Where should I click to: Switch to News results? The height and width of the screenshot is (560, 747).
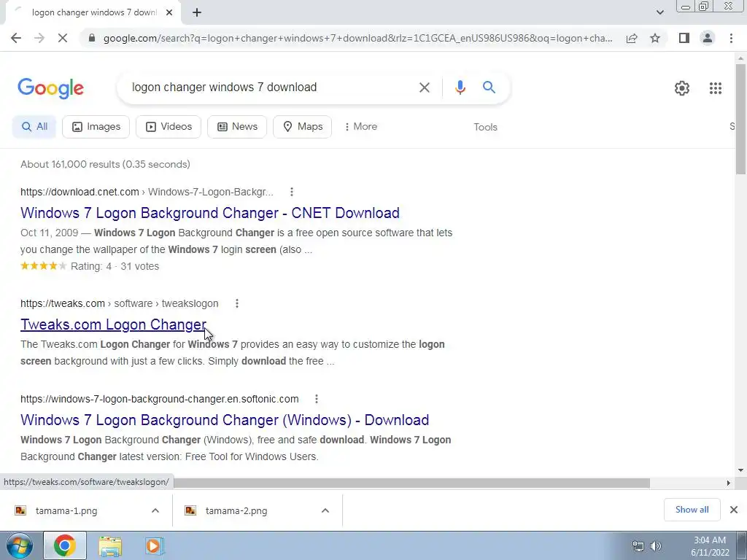tap(237, 127)
